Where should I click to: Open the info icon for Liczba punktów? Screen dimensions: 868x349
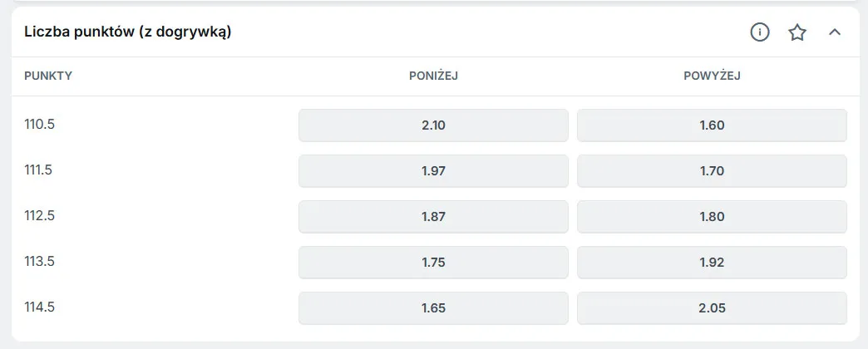[760, 32]
